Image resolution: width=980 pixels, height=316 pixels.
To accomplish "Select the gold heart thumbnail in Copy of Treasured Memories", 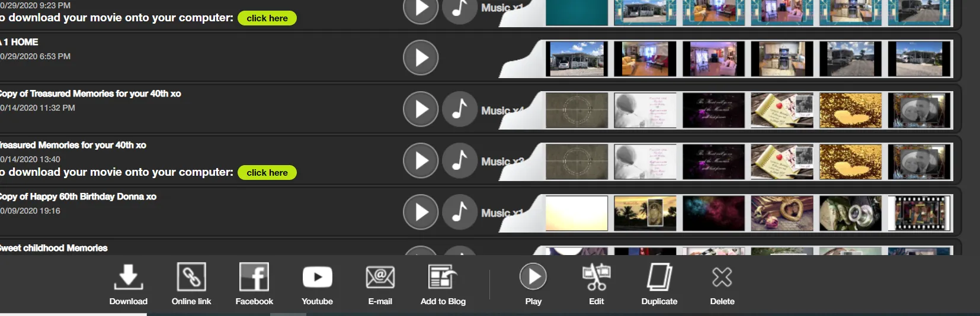I will pyautogui.click(x=850, y=110).
